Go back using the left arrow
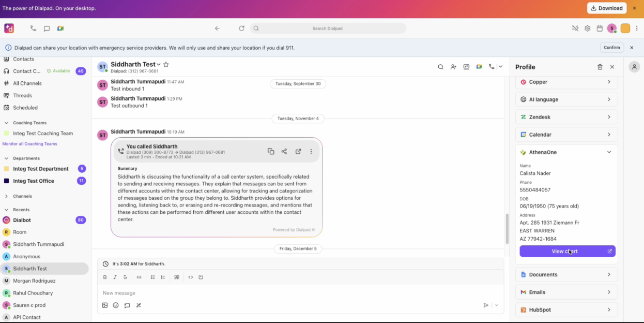This screenshot has width=644, height=323. pyautogui.click(x=217, y=28)
